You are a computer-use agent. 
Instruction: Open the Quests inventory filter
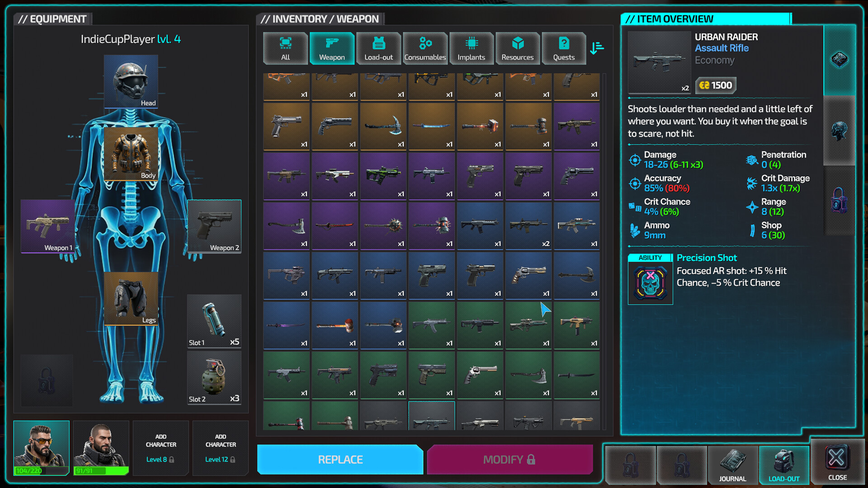click(564, 48)
